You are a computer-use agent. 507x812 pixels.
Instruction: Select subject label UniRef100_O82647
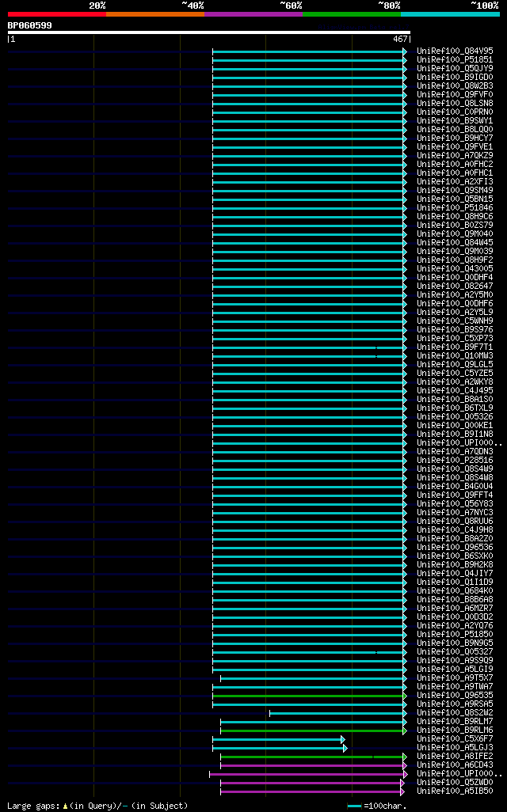(456, 286)
